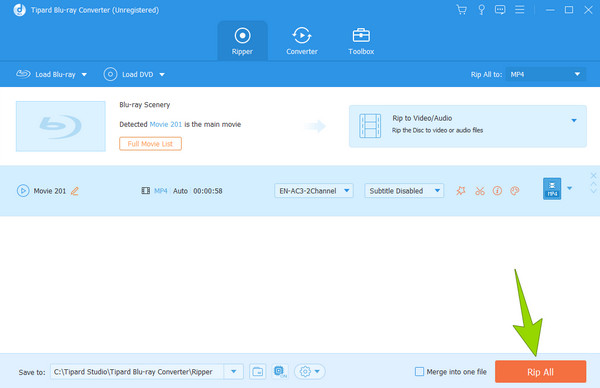The width and height of the screenshot is (600, 388).
Task: Expand the Save to path dropdown
Action: (x=233, y=372)
